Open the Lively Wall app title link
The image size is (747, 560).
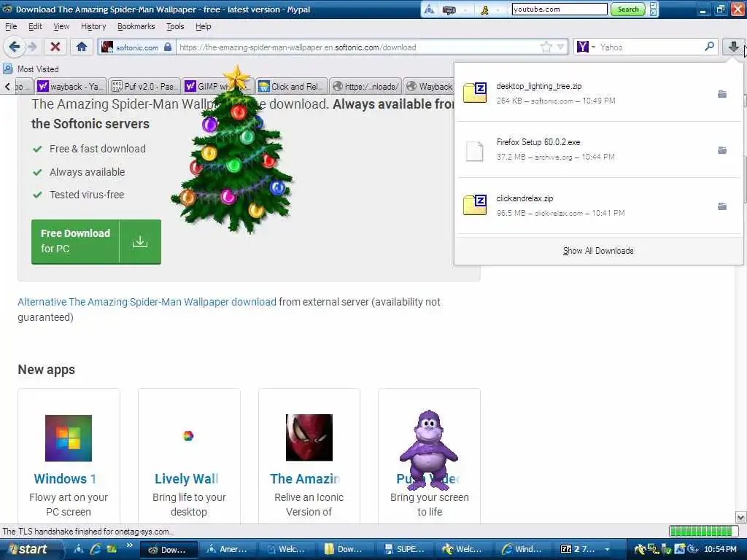187,478
